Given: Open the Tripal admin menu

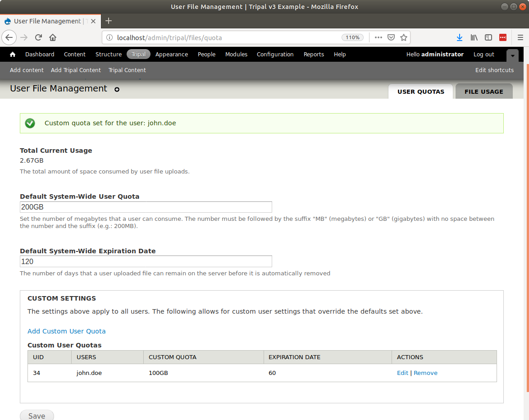Looking at the screenshot, I should [138, 55].
